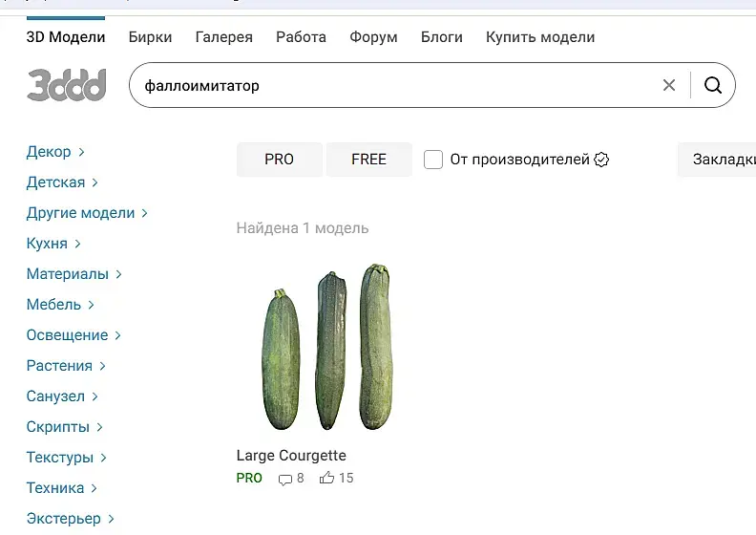
Task: Open the 'Галерея' menu item
Action: coord(223,37)
